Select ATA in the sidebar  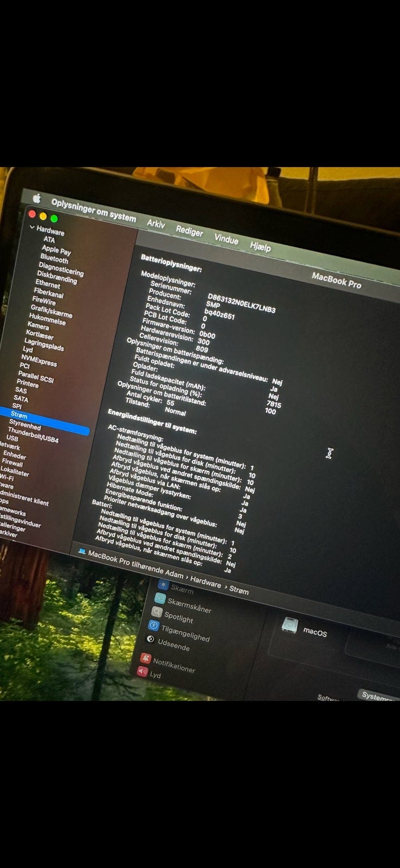49,240
